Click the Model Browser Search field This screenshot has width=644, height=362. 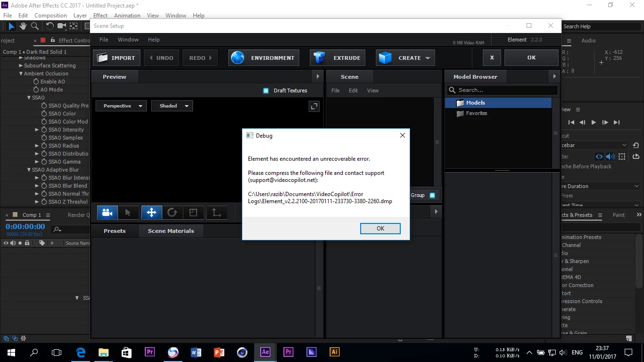pos(503,90)
